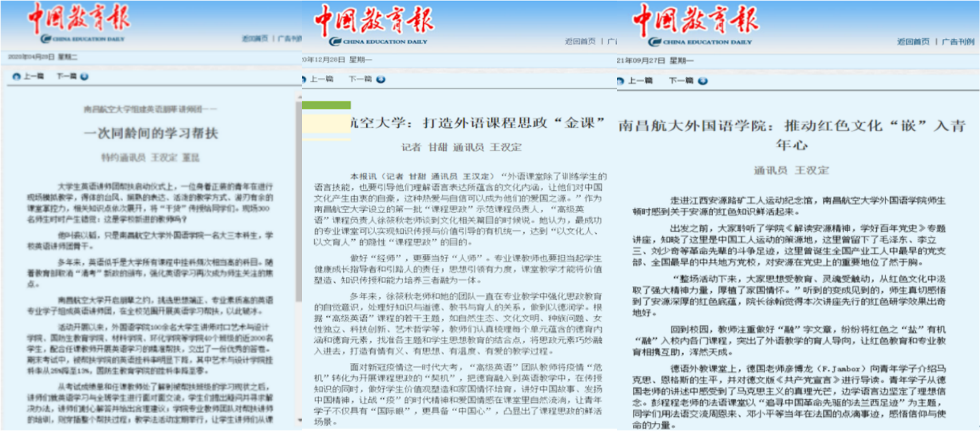This screenshot has width=980, height=431.
Task: Click CHINA EDUCATION DAILY text in right page
Action: (707, 42)
